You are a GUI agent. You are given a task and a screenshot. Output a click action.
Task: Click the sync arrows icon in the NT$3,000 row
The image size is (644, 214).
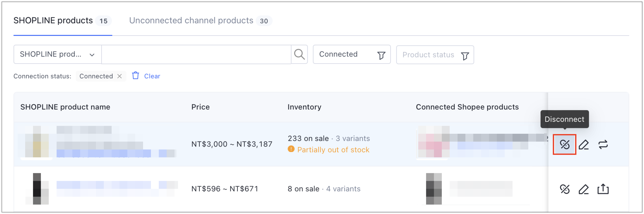pos(603,144)
